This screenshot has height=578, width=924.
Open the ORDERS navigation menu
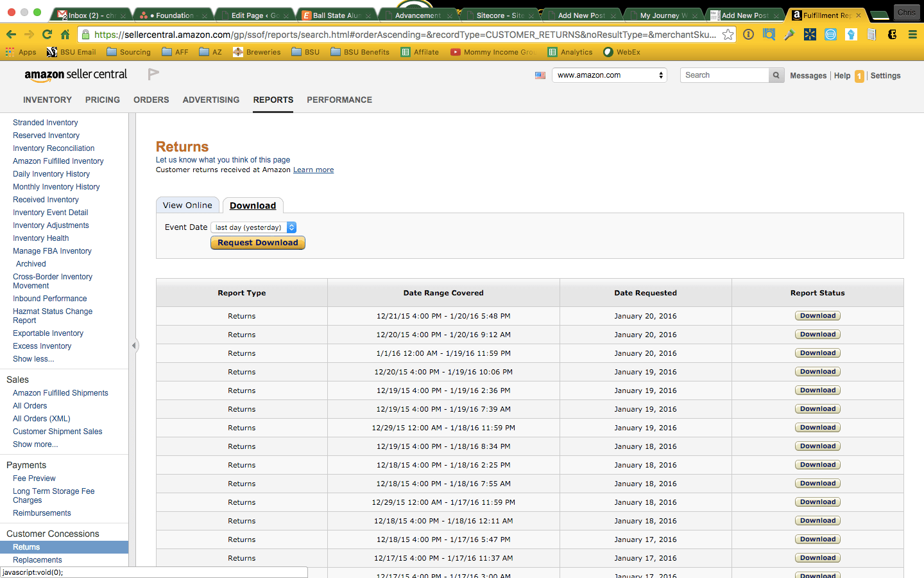151,100
